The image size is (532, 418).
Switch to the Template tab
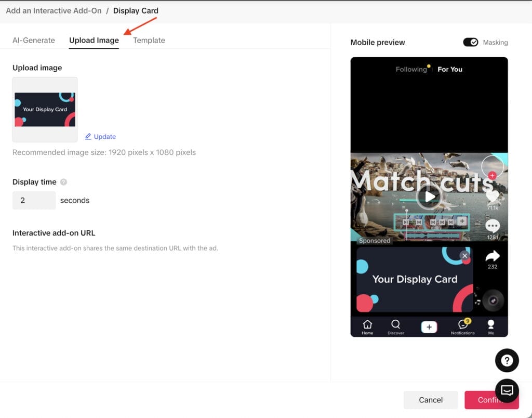(x=149, y=40)
